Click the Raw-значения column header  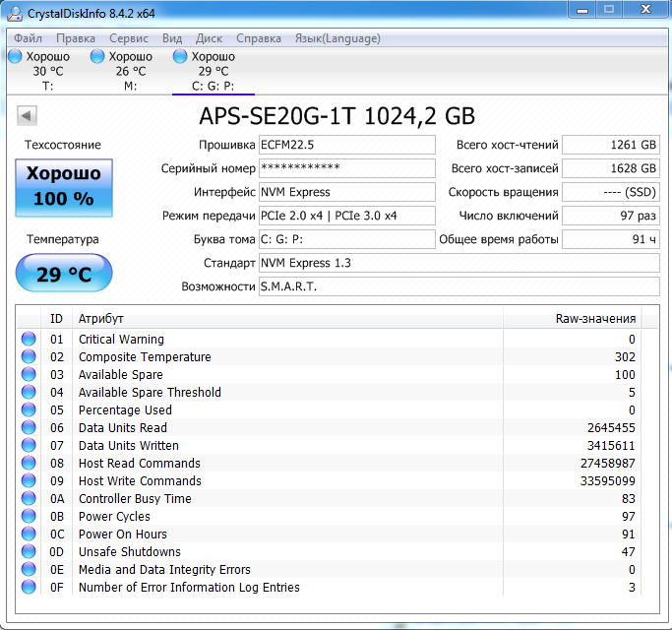pyautogui.click(x=573, y=319)
